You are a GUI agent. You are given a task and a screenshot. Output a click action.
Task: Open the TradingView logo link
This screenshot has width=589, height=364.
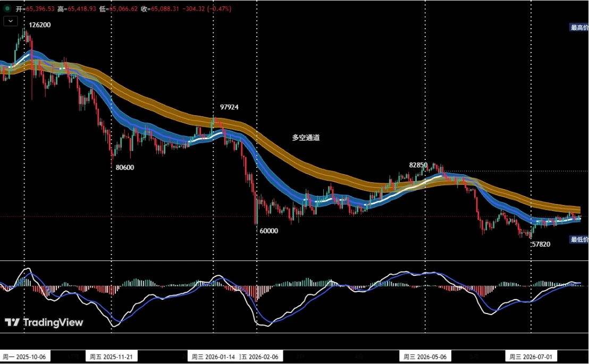pyautogui.click(x=44, y=323)
